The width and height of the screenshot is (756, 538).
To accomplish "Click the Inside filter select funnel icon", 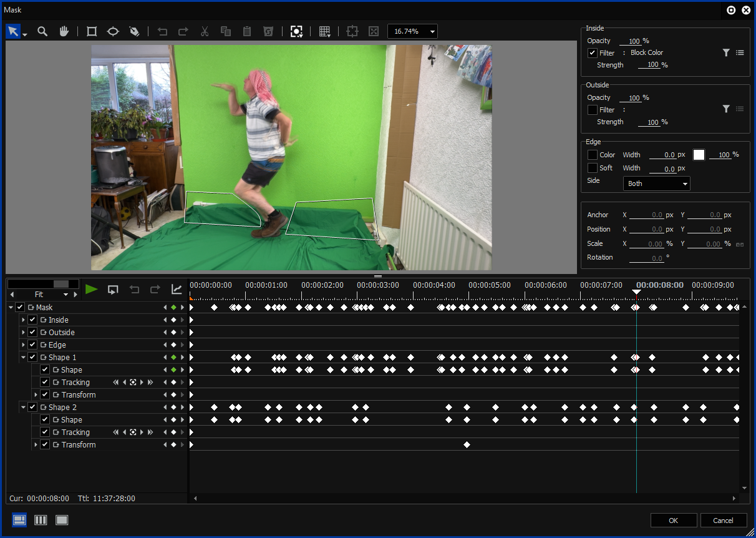I will tap(726, 53).
